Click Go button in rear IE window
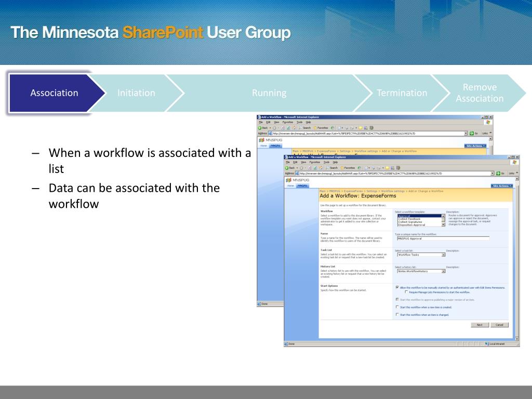Viewport: 532px width, 399px height. click(474, 134)
